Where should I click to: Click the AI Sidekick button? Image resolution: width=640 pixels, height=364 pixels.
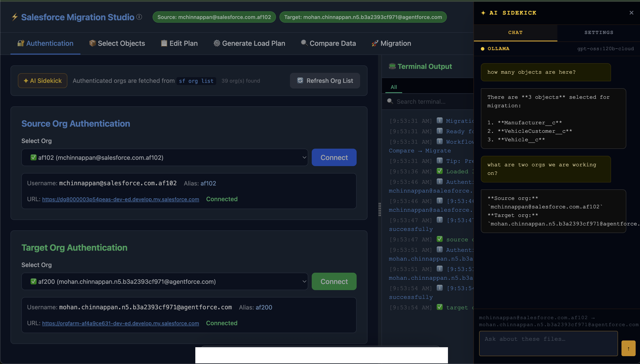pos(43,80)
